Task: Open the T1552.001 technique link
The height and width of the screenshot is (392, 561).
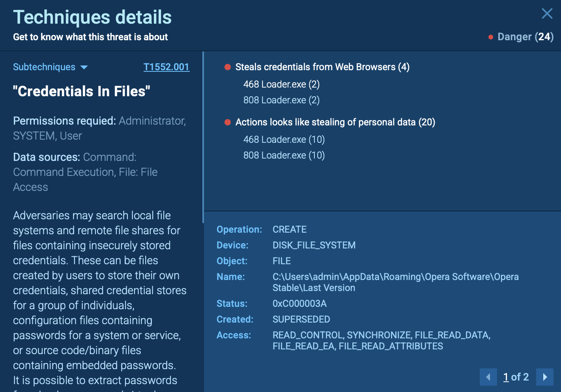Action: [x=166, y=67]
